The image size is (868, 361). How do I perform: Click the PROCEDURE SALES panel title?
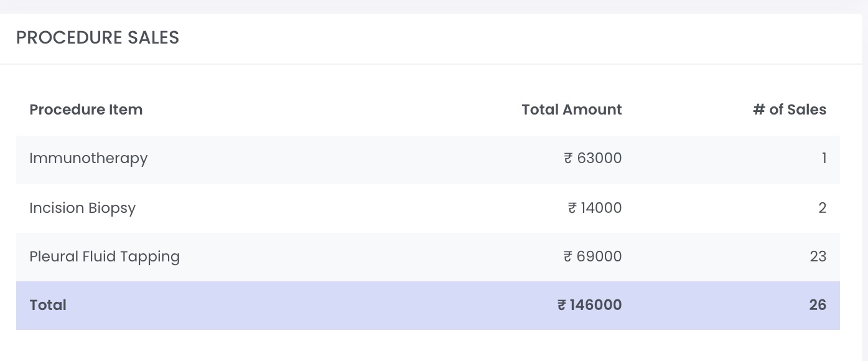coord(98,38)
